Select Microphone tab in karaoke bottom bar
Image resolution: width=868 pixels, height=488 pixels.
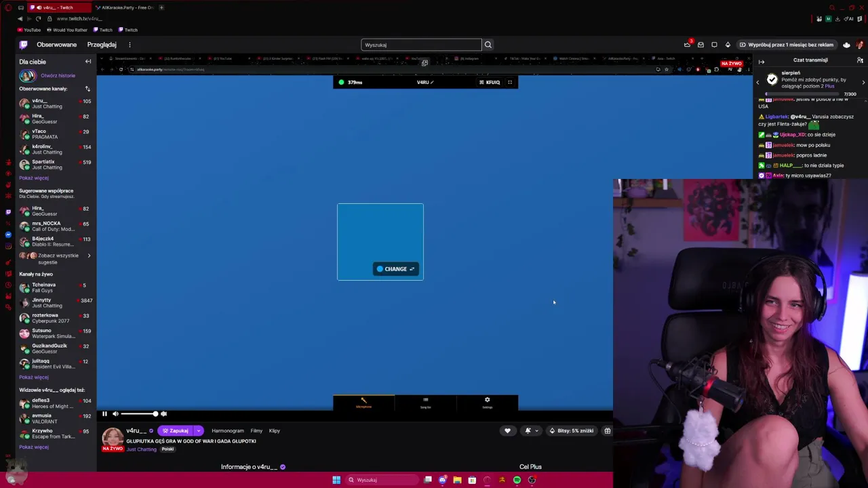point(363,403)
